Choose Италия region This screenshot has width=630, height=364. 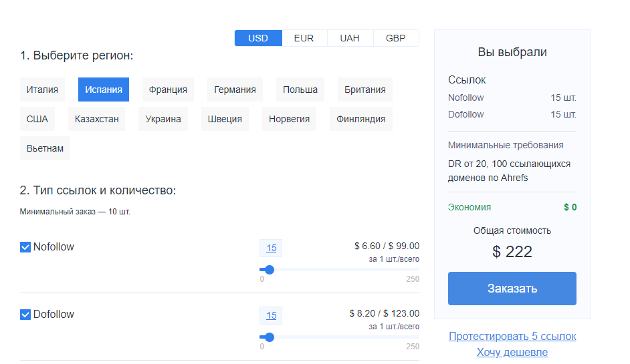tap(42, 89)
